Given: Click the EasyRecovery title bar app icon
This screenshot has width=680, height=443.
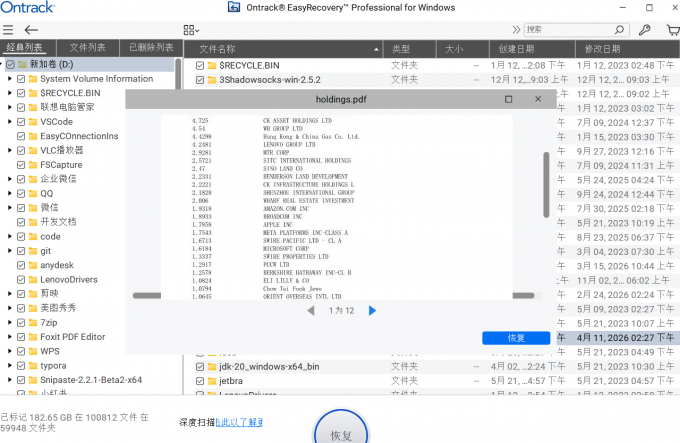Looking at the screenshot, I should pyautogui.click(x=234, y=7).
